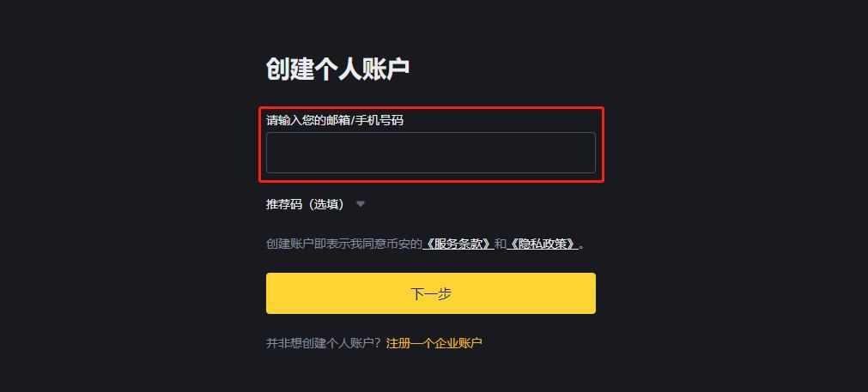Open the 《隐私政策》 link
This screenshot has width=868, height=392.
543,244
